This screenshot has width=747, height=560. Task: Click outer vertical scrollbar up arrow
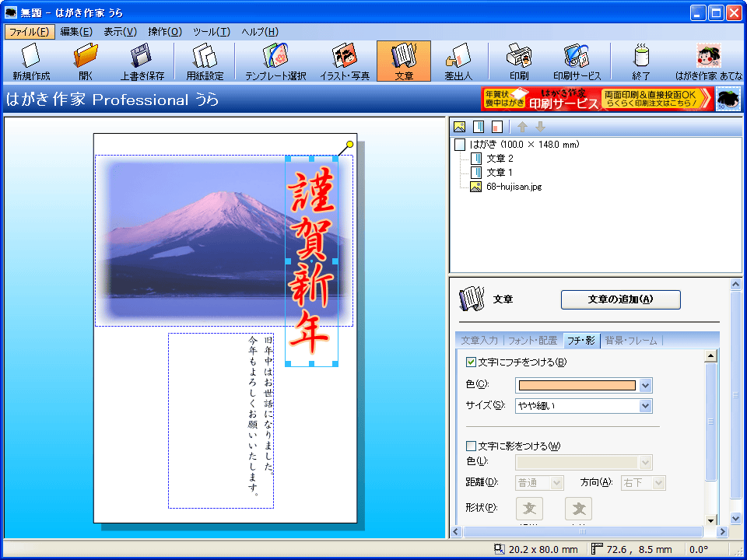736,285
